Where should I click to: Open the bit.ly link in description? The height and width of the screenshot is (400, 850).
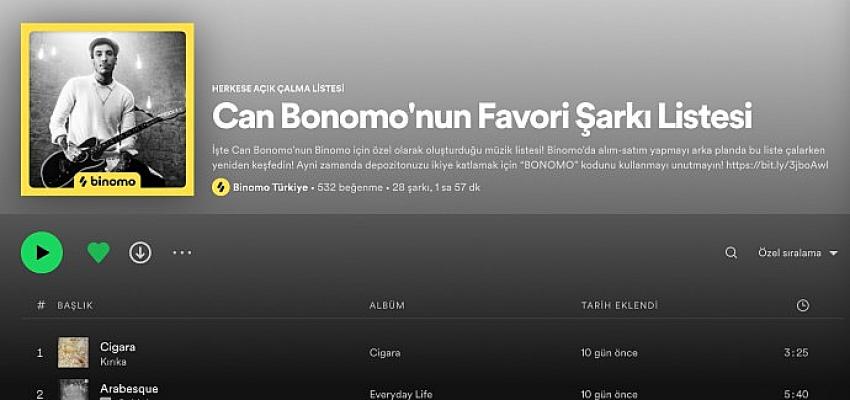point(778,165)
